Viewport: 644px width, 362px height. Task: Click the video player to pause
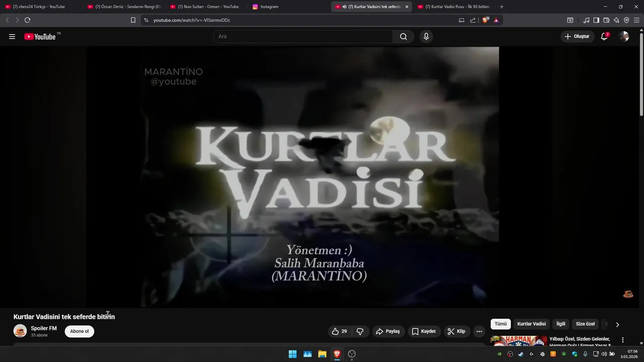320,177
